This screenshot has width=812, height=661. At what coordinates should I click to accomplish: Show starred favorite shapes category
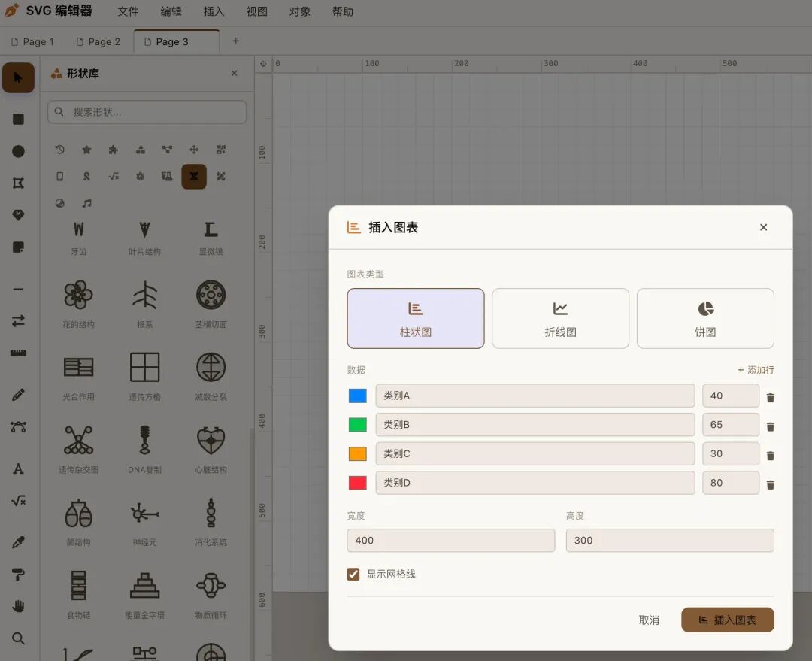pyautogui.click(x=86, y=150)
